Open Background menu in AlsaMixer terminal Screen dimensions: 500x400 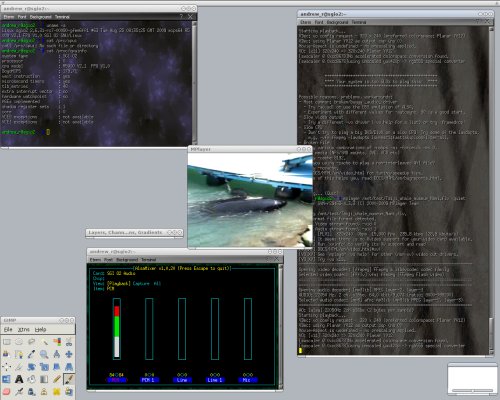127,259
